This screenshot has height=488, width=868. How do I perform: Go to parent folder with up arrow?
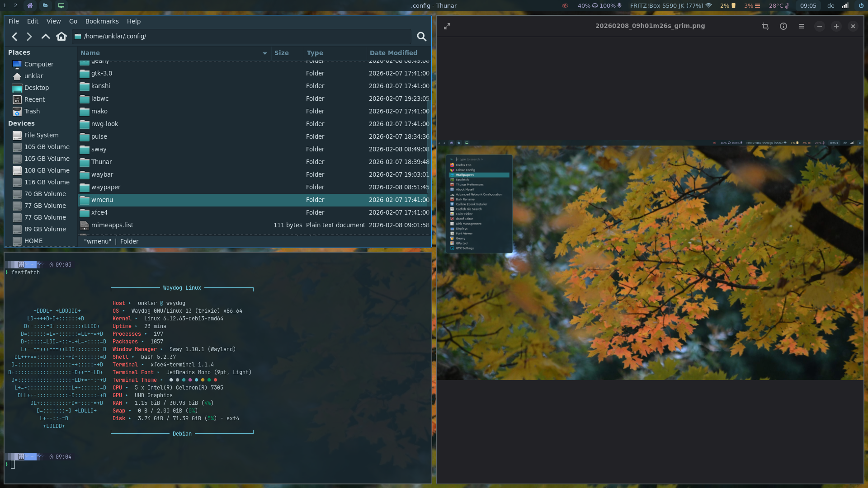point(45,37)
